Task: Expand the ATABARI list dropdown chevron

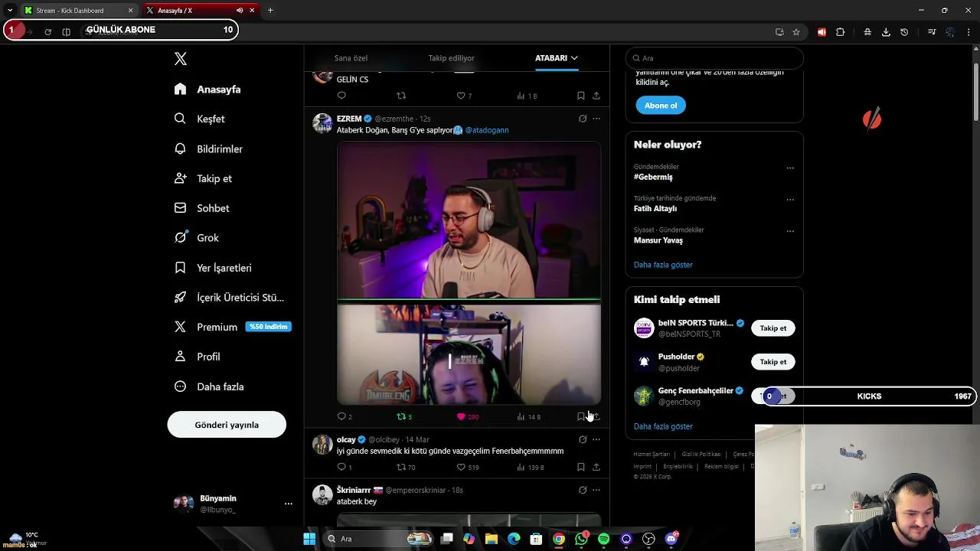Action: tap(574, 58)
